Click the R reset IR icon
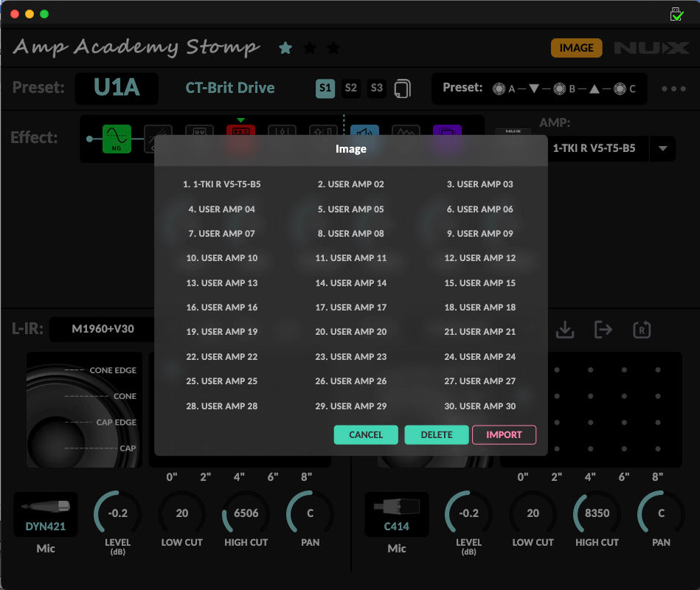The height and width of the screenshot is (590, 700). tap(641, 330)
